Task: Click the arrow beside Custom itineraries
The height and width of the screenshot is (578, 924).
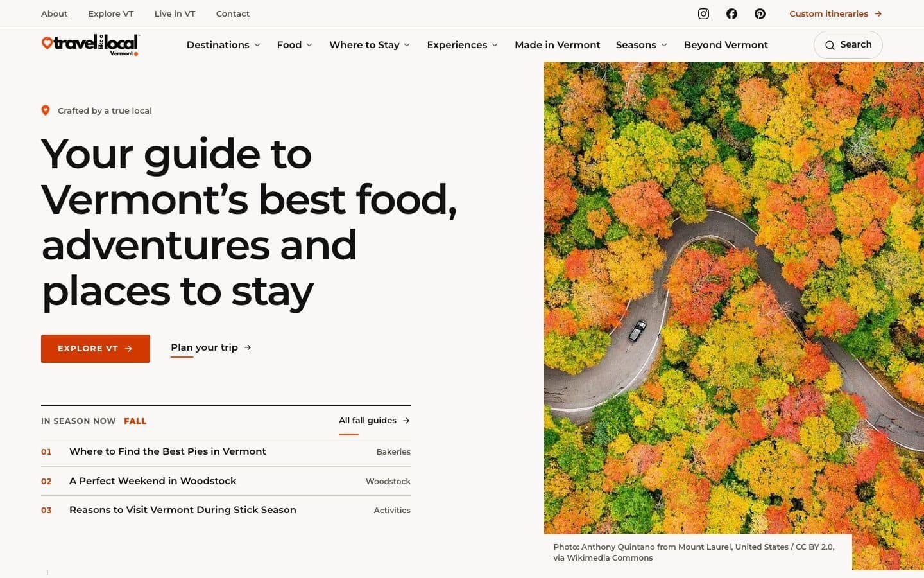Action: [878, 13]
